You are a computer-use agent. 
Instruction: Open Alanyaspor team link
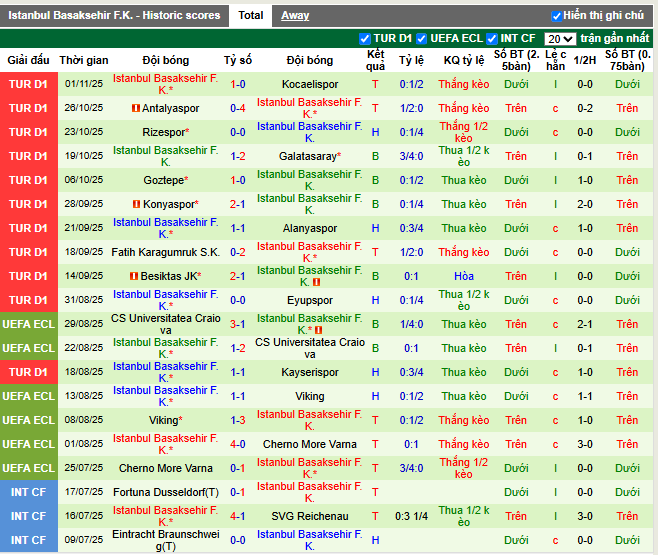[310, 229]
